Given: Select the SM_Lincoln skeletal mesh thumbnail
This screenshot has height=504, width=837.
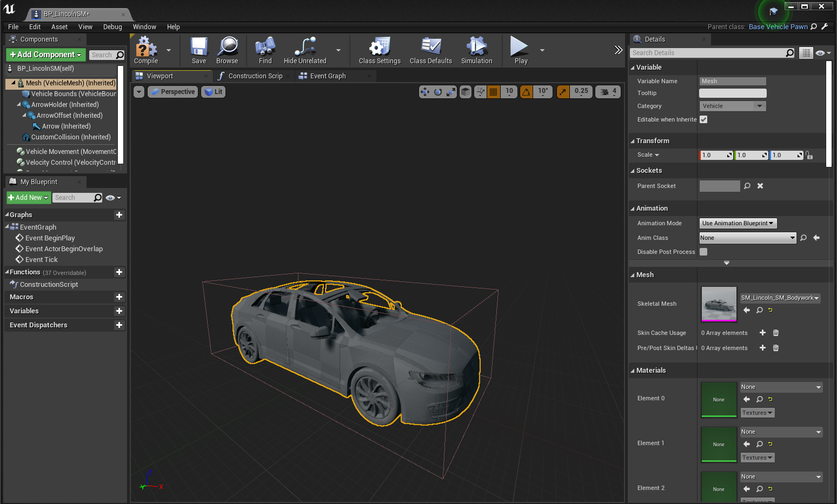Looking at the screenshot, I should pyautogui.click(x=719, y=304).
